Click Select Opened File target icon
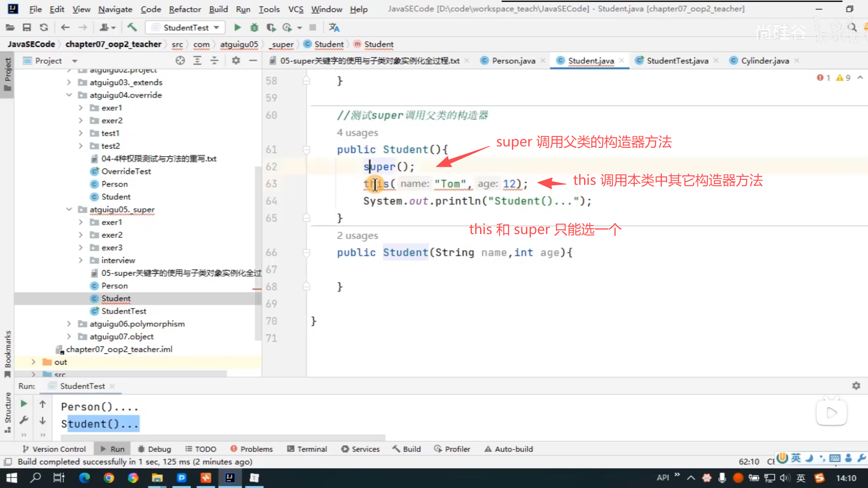 [x=180, y=61]
